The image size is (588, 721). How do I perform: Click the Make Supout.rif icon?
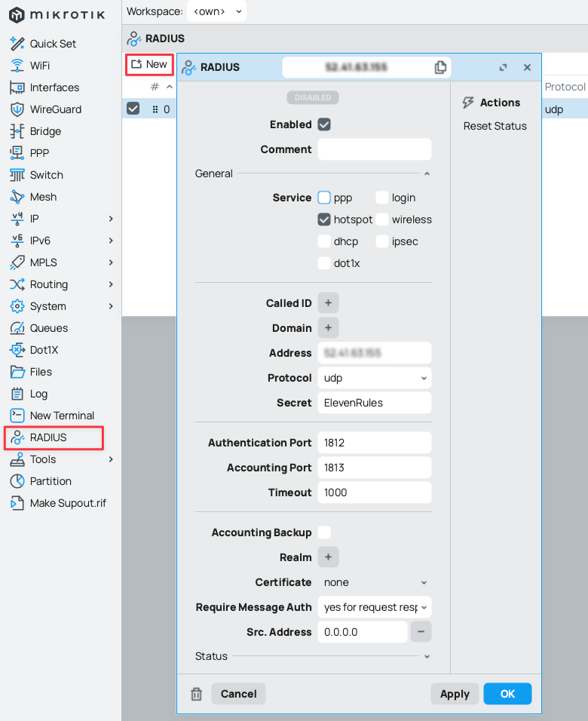17,503
